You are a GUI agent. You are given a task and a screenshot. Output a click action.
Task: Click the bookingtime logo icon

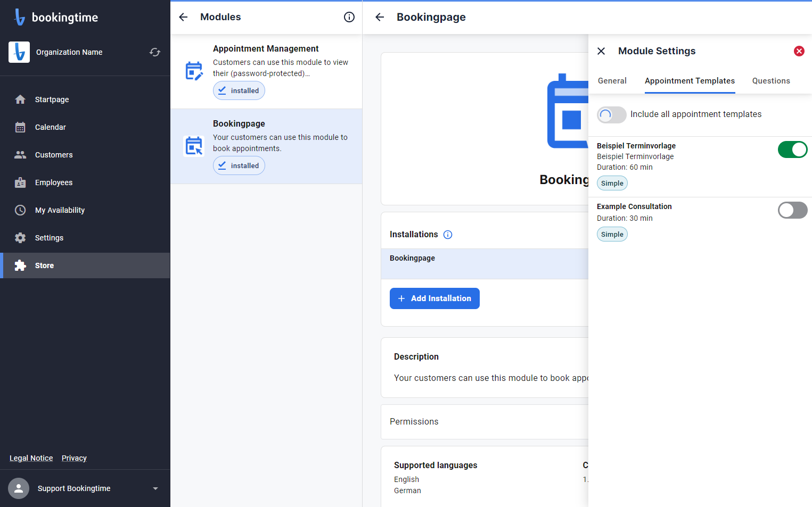click(20, 17)
